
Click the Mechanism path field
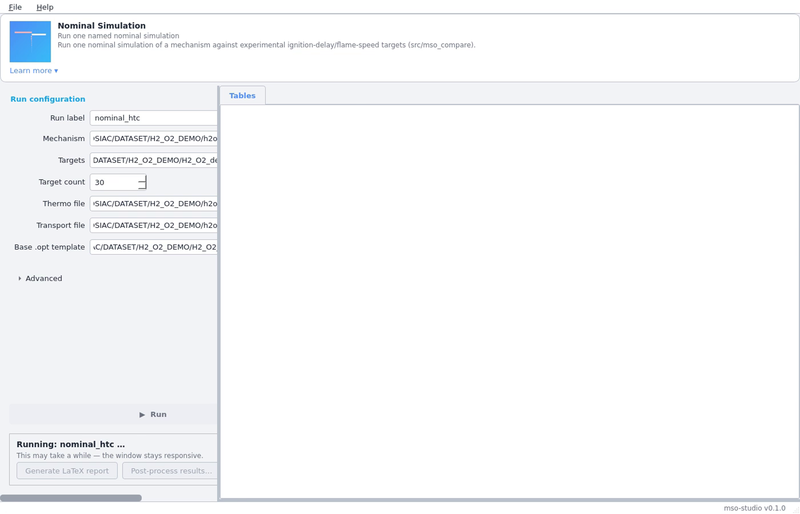tap(154, 139)
